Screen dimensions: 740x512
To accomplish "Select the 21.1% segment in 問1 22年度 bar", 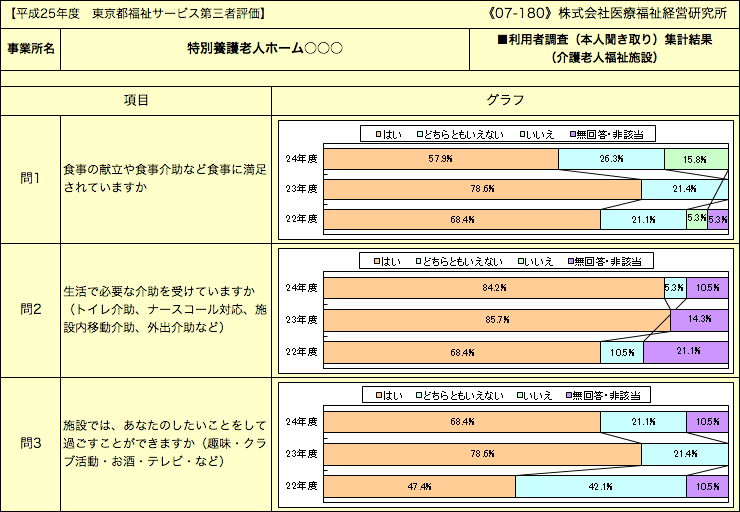I will point(643,219).
